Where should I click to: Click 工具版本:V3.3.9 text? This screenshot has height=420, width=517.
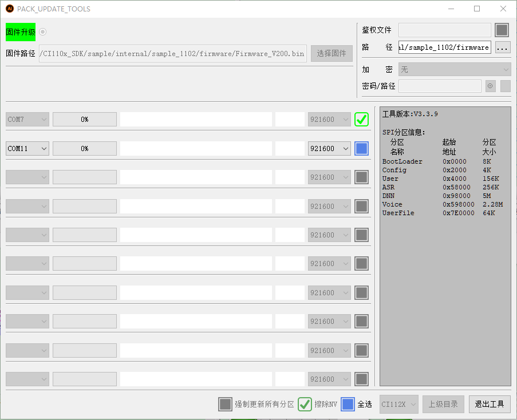tap(410, 114)
